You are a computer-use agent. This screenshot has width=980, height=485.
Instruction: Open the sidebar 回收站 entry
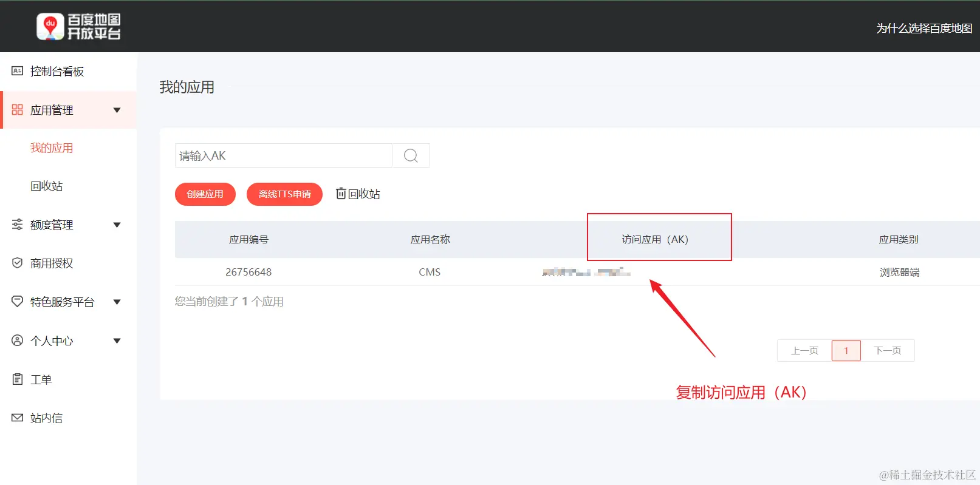(47, 186)
